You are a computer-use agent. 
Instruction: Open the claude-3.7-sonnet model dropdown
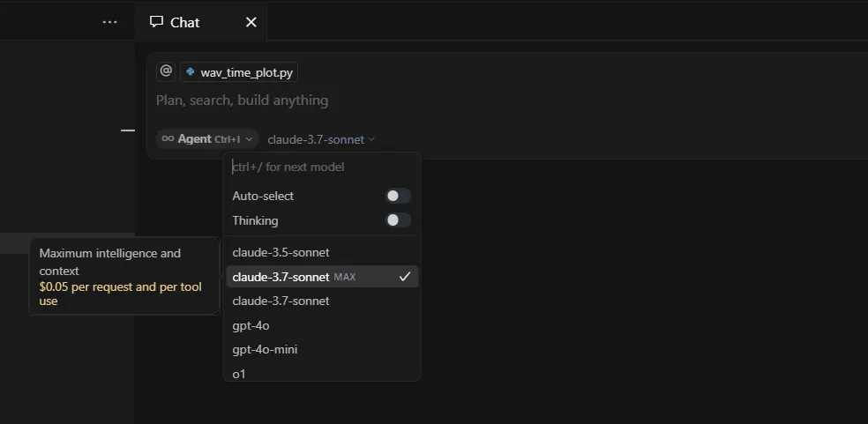tap(321, 139)
